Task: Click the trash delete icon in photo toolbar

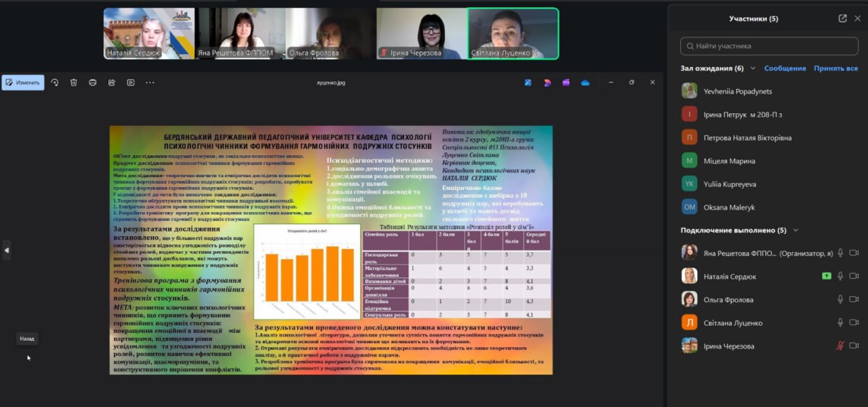Action: pyautogui.click(x=74, y=83)
